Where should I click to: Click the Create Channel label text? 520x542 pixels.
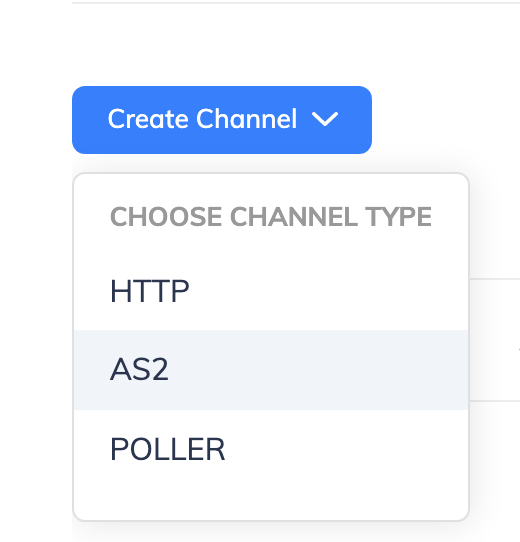pyautogui.click(x=202, y=119)
